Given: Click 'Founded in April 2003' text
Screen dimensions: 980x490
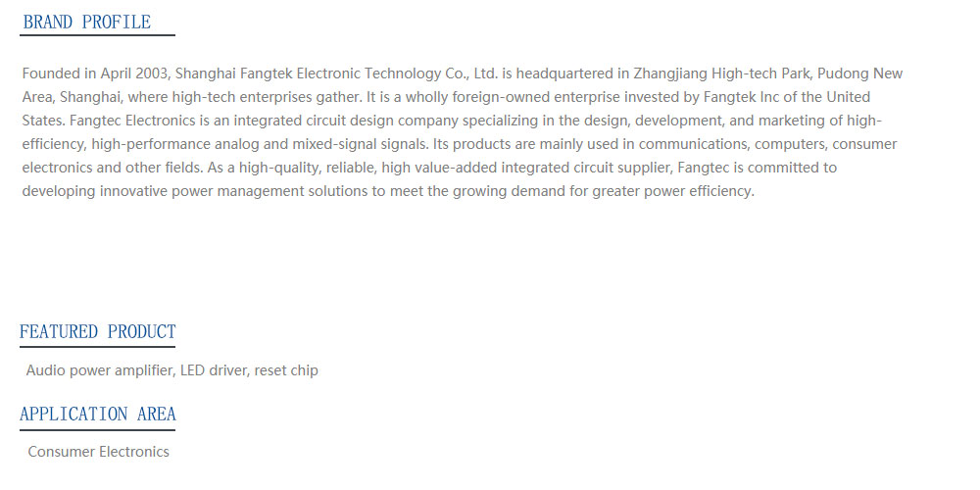Looking at the screenshot, I should click(96, 73).
